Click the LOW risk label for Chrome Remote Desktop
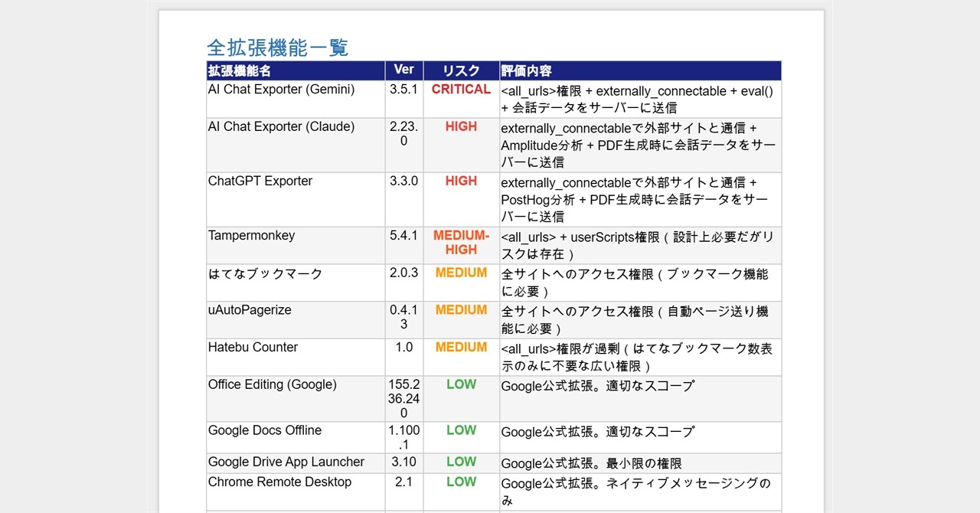The height and width of the screenshot is (513, 980). click(461, 482)
